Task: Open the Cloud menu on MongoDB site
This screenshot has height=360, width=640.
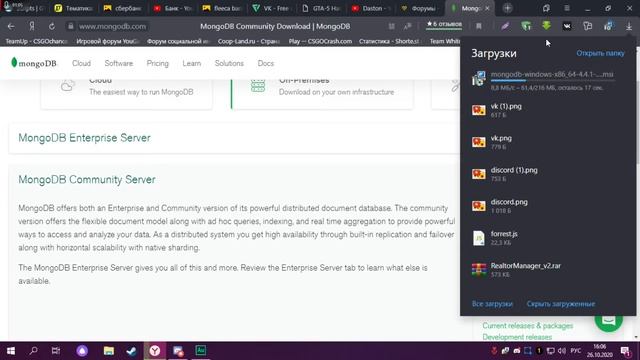Action: (x=81, y=63)
